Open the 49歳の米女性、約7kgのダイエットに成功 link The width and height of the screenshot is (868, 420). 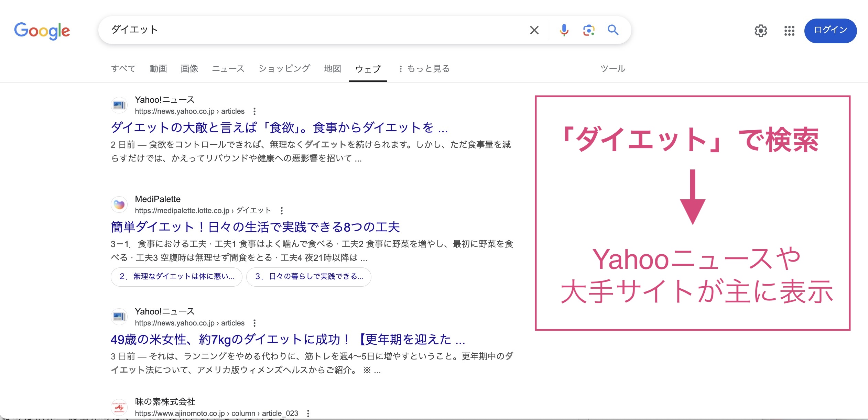288,340
